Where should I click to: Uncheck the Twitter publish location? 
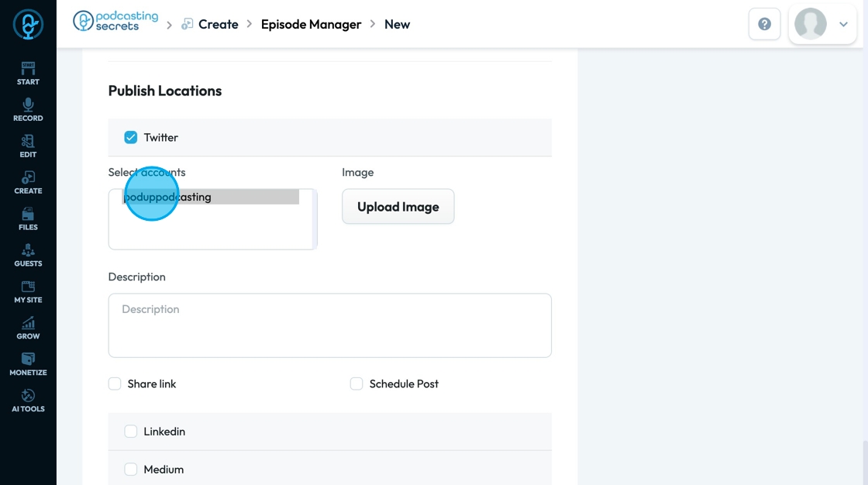(131, 137)
